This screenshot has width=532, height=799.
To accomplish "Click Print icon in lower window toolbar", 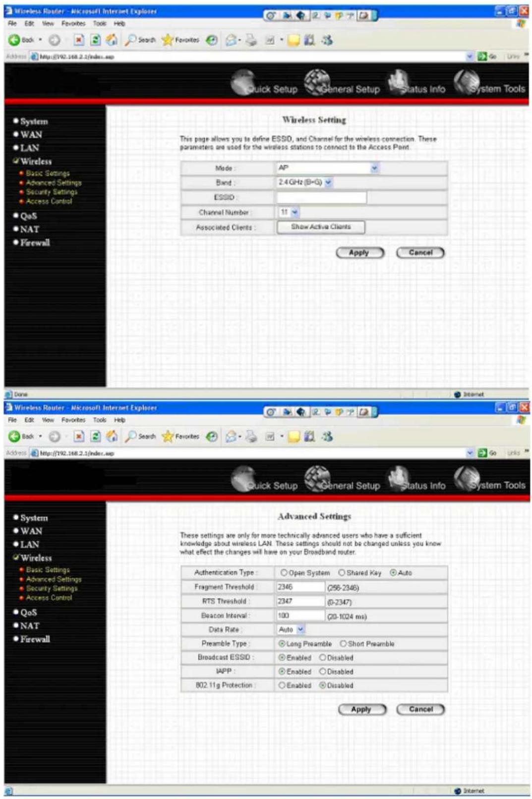I will 251,437.
